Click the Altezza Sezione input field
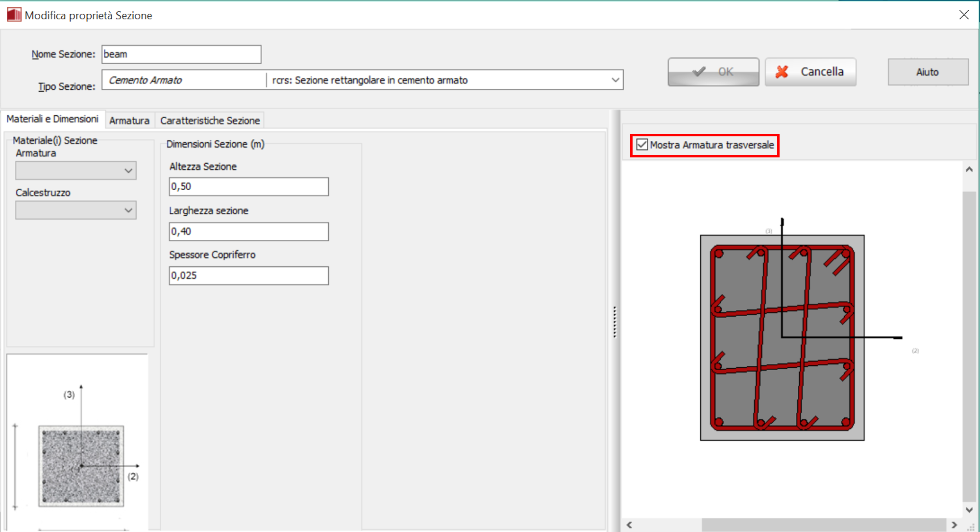The width and height of the screenshot is (980, 532). point(248,187)
